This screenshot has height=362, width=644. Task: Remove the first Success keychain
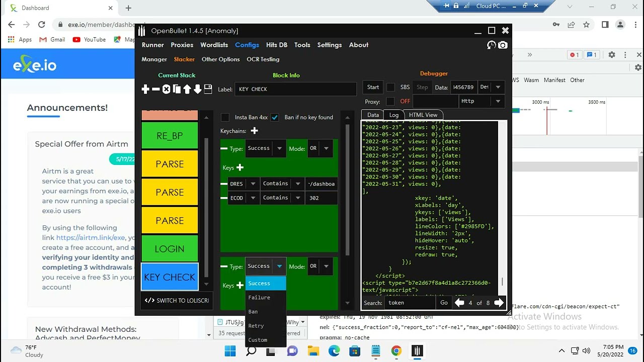(x=224, y=149)
